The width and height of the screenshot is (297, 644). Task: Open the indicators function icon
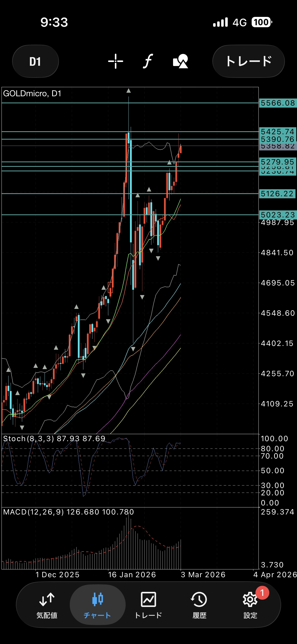coord(148,61)
